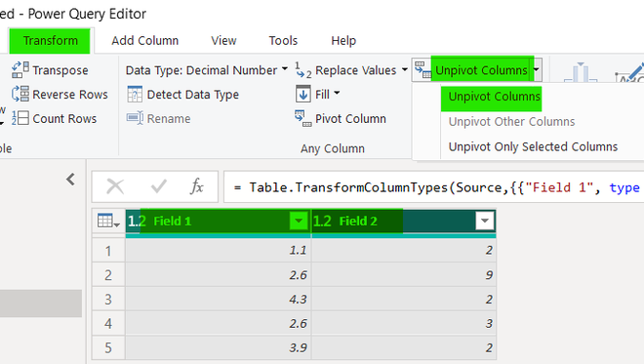Click the Reverse Rows label
644x364 pixels.
point(70,95)
